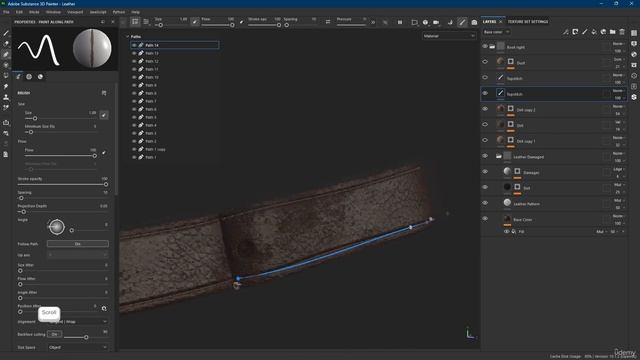Viewport: 640px width, 360px height.
Task: Toggle visibility of the Dirt copy 2 layer
Action: pos(485,109)
